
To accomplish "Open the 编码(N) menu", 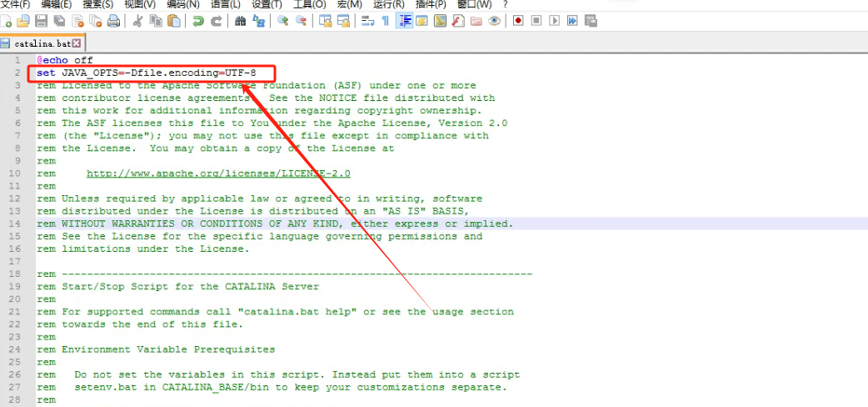I will pos(183,4).
